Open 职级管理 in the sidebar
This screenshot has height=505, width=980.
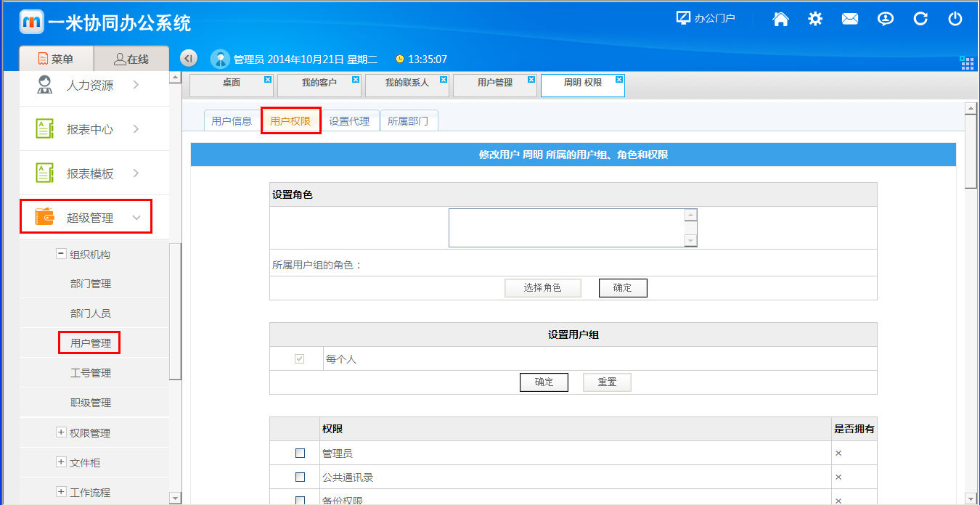point(91,403)
